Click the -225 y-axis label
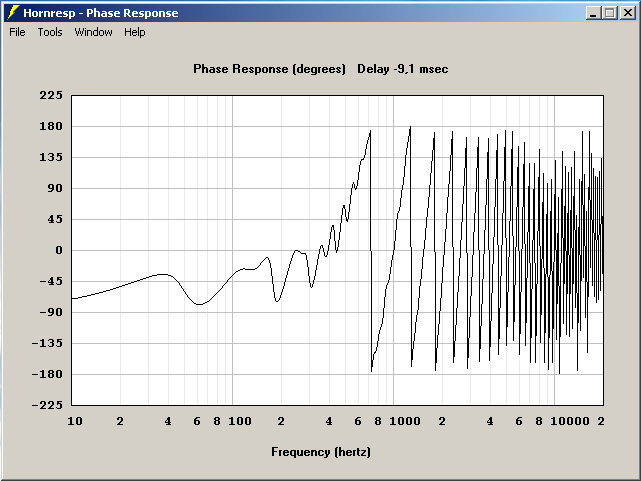The width and height of the screenshot is (641, 481). [x=47, y=405]
